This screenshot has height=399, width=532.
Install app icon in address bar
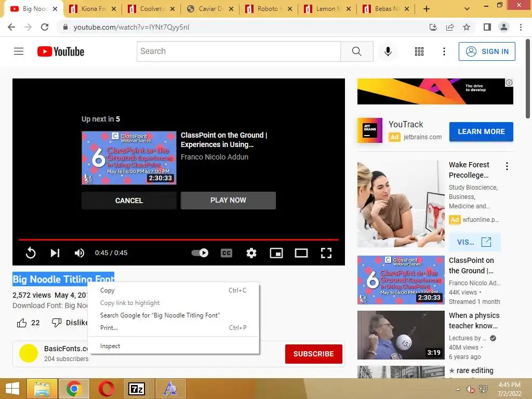433,27
